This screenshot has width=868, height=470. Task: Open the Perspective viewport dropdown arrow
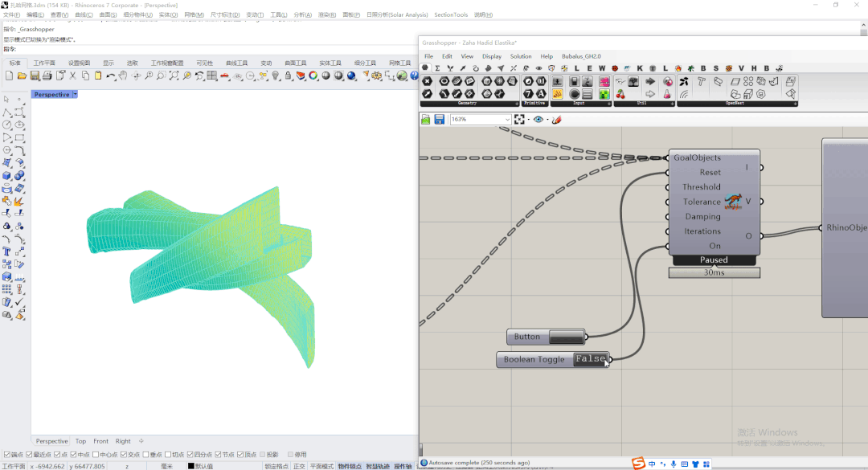[x=75, y=95]
